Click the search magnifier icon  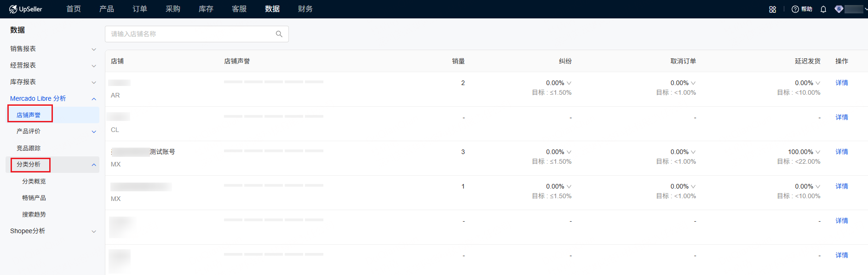click(x=279, y=34)
